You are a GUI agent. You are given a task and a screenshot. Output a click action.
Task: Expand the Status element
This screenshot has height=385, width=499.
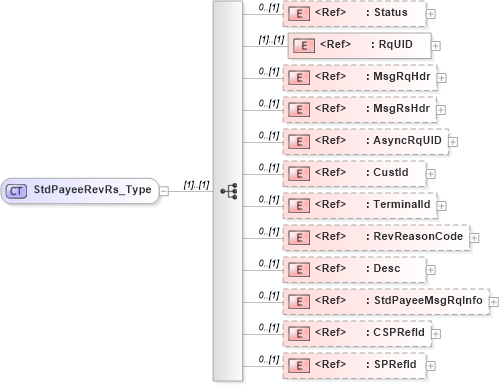pyautogui.click(x=431, y=14)
